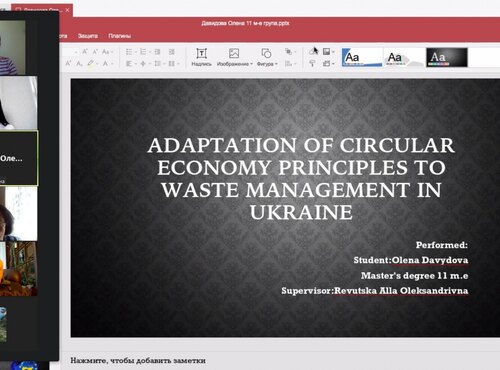Click the Фигура shapes icon
Viewport: 500px width, 370px height.
click(x=266, y=53)
